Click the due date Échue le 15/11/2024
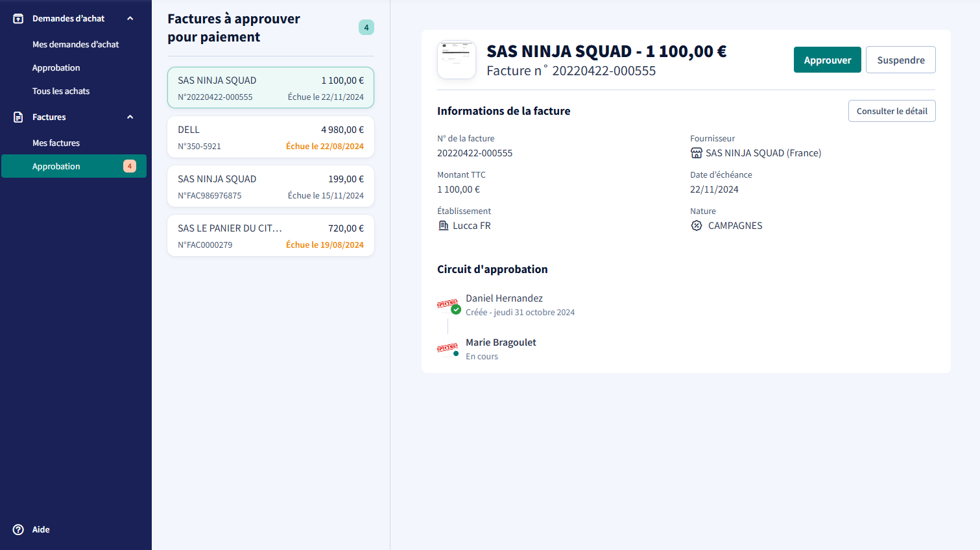This screenshot has height=550, width=980. point(326,196)
